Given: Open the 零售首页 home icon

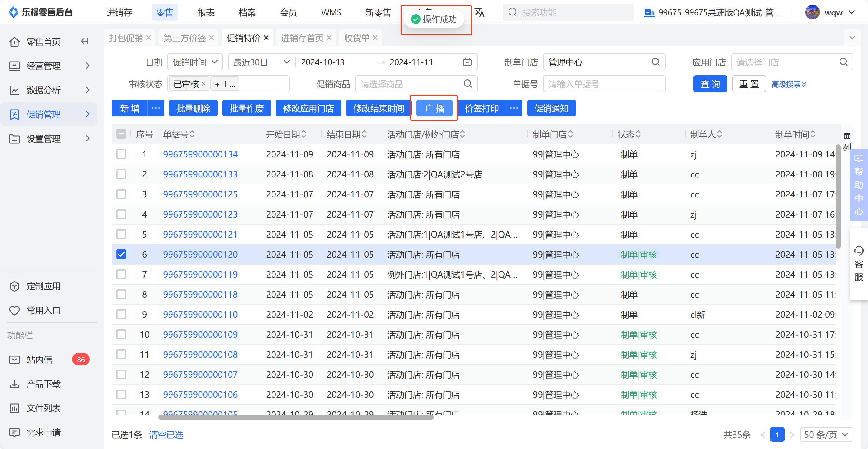Looking at the screenshot, I should tap(14, 42).
